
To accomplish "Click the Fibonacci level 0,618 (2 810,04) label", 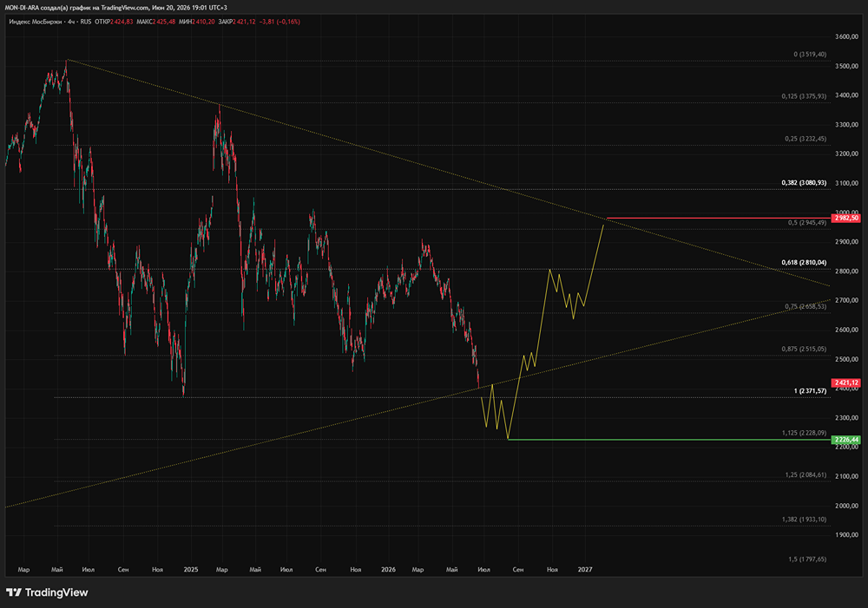I will [x=804, y=263].
